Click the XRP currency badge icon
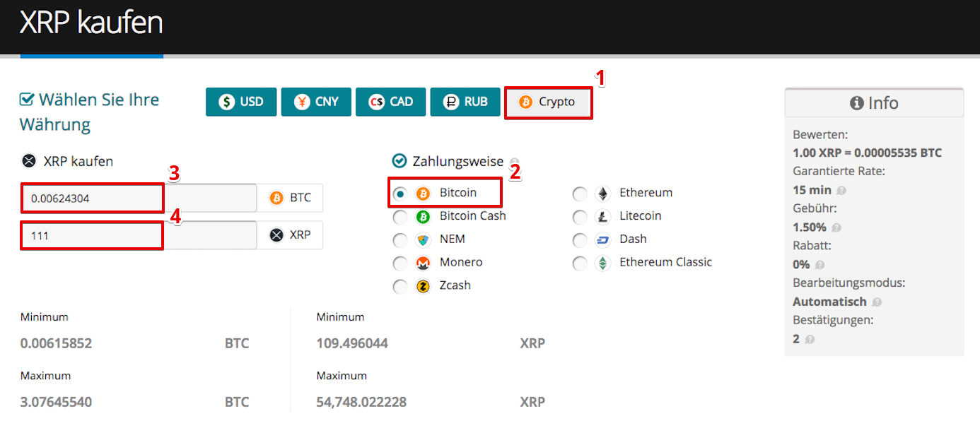The height and width of the screenshot is (421, 980). [x=276, y=235]
